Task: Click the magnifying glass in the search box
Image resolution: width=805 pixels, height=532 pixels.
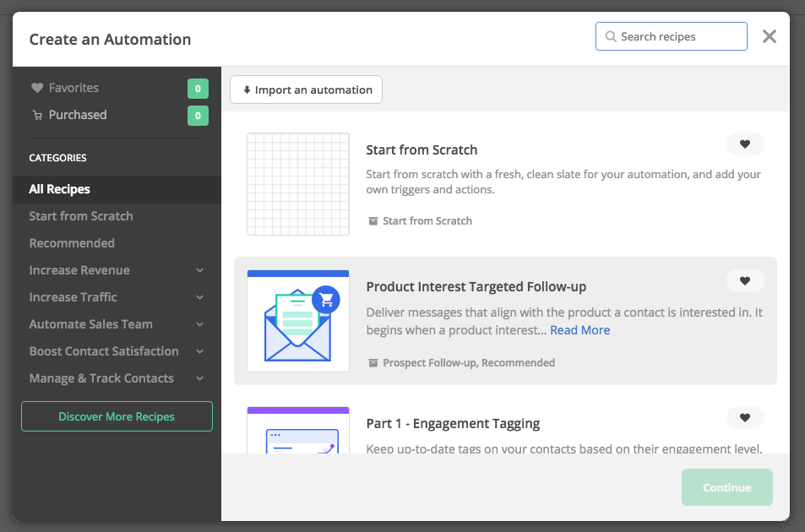Action: pos(610,36)
